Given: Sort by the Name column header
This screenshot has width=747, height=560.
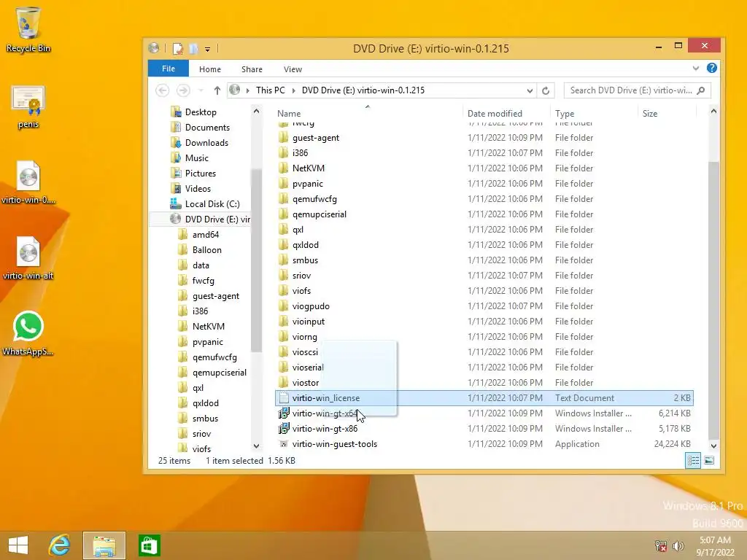Looking at the screenshot, I should tap(289, 113).
